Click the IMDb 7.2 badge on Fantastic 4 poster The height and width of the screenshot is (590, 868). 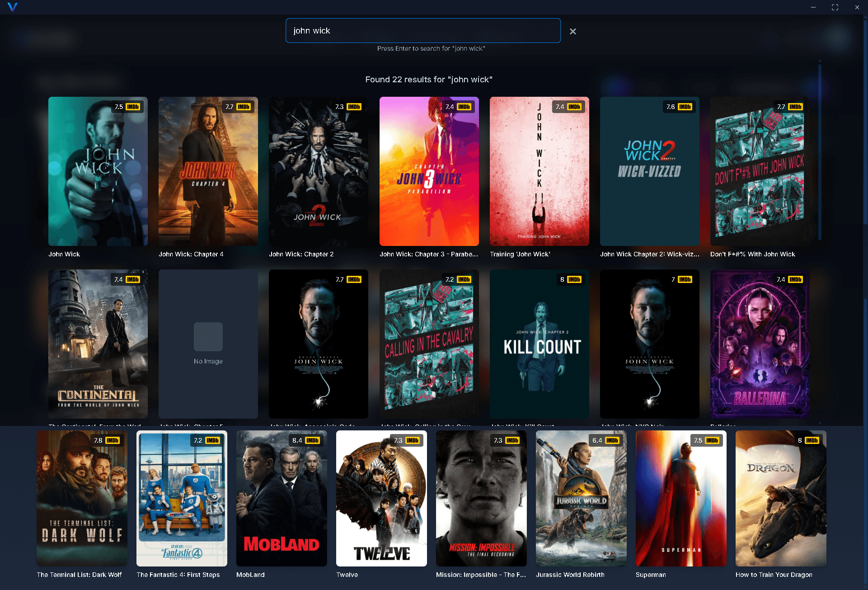[206, 440]
